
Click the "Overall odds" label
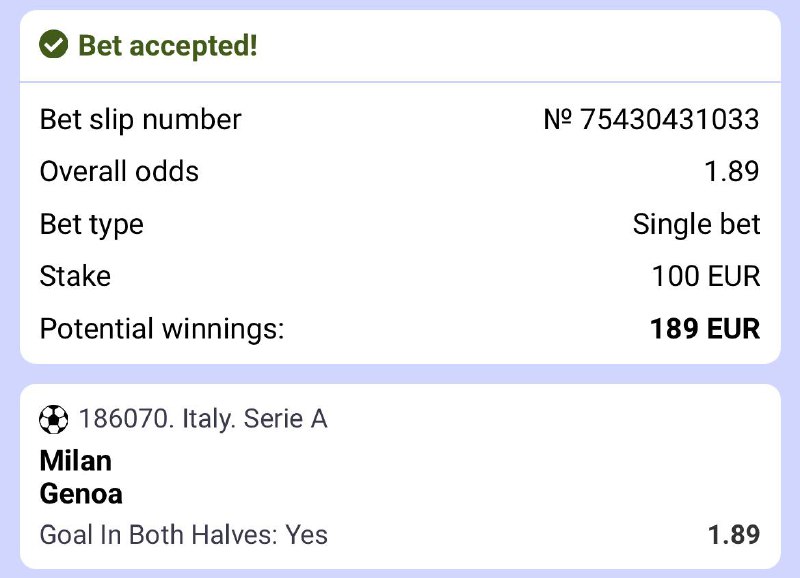tap(119, 172)
